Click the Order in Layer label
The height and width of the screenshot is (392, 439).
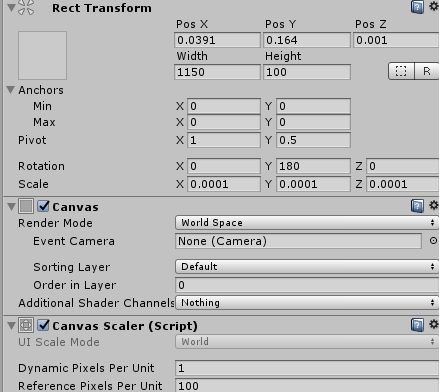[x=75, y=285]
